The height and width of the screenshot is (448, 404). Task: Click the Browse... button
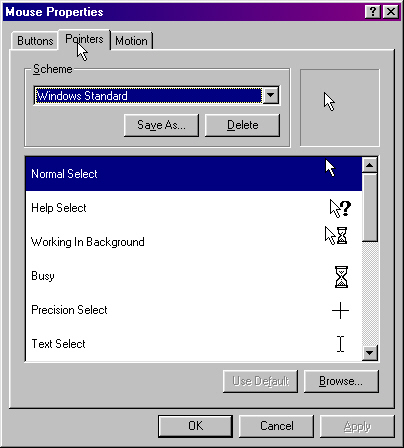341,381
